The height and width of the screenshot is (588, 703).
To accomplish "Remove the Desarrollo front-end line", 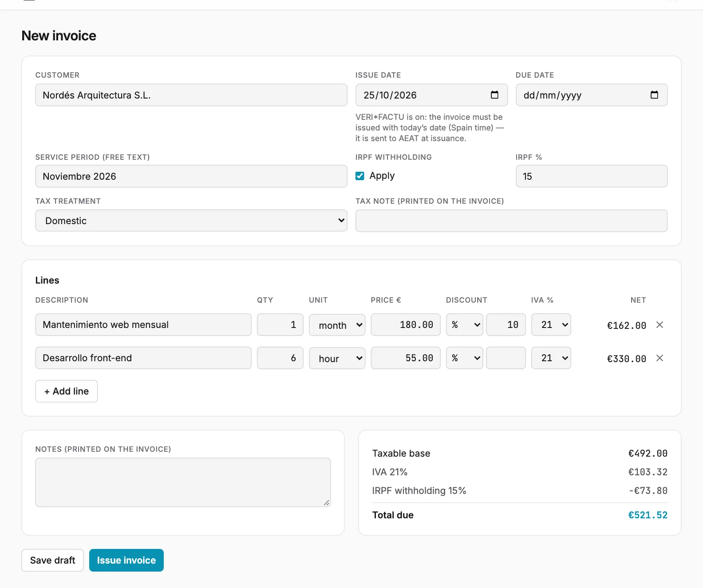I will coord(660,358).
